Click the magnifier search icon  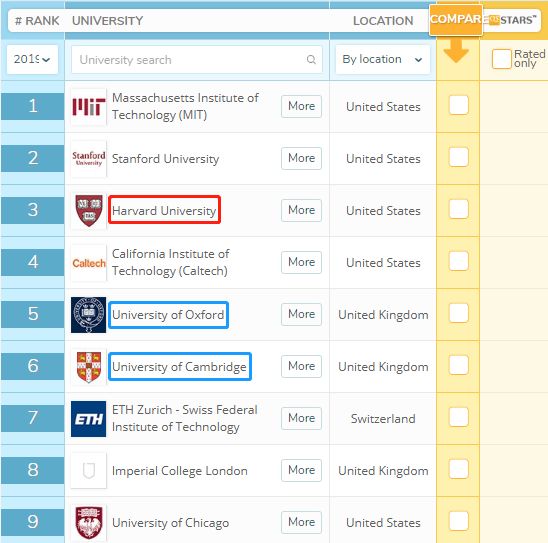click(x=311, y=60)
